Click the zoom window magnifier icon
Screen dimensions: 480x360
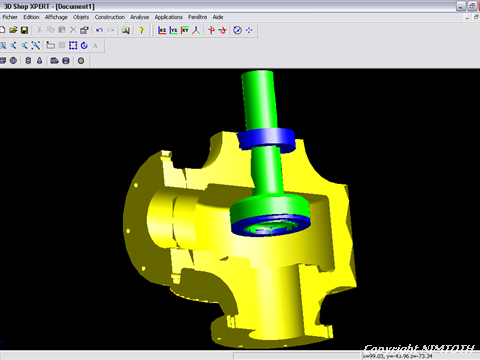click(3, 46)
